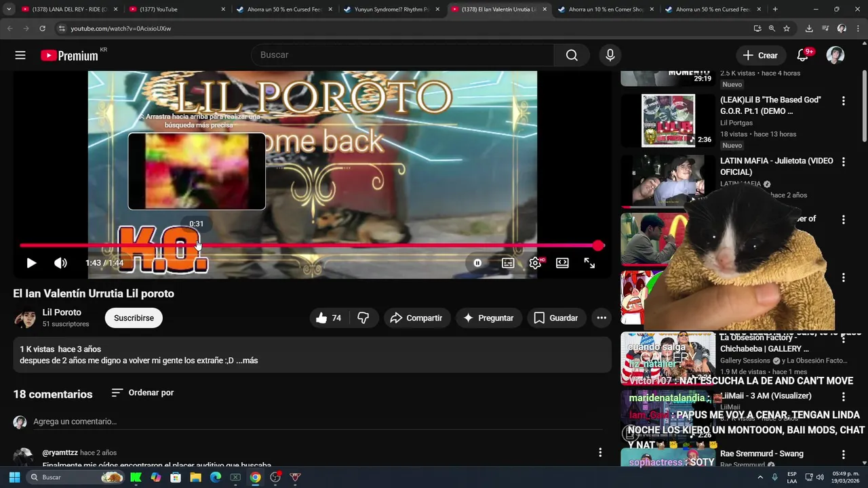The width and height of the screenshot is (868, 488).
Task: Open options for LATIN MAFIA Julietota video
Action: click(844, 162)
